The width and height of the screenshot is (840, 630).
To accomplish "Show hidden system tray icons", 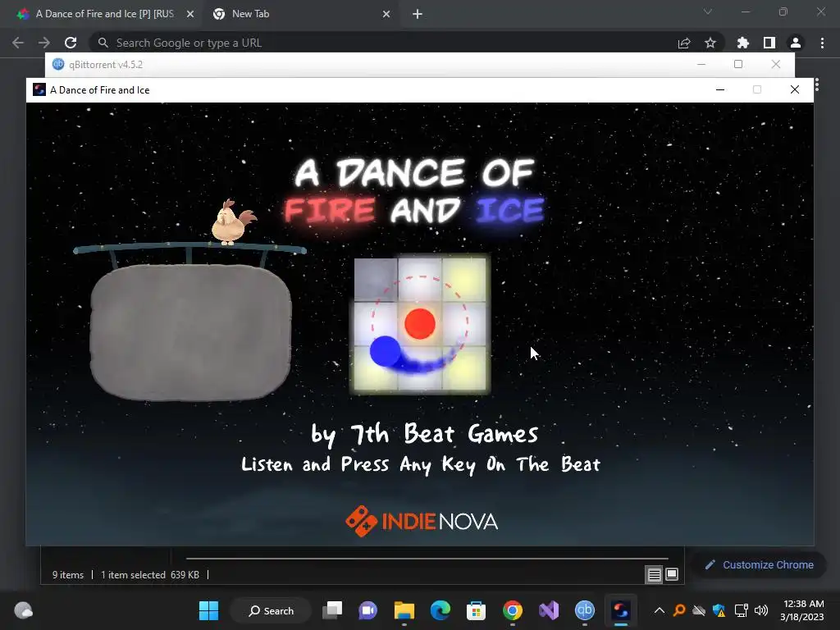I will point(660,610).
